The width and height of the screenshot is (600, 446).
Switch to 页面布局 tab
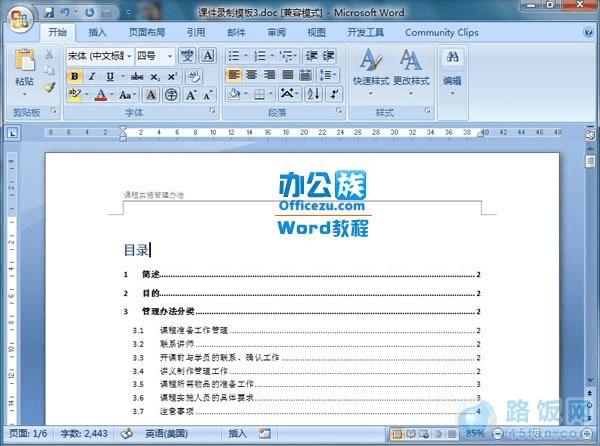tap(147, 33)
